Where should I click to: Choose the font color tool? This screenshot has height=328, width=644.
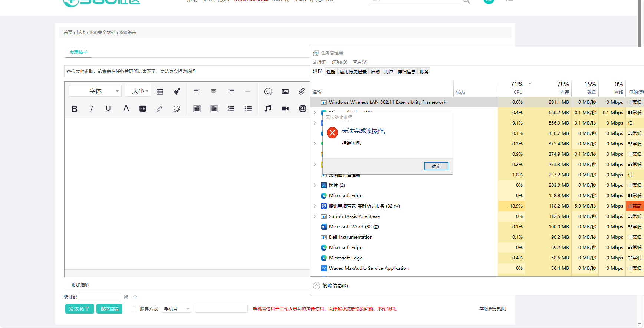(x=126, y=109)
